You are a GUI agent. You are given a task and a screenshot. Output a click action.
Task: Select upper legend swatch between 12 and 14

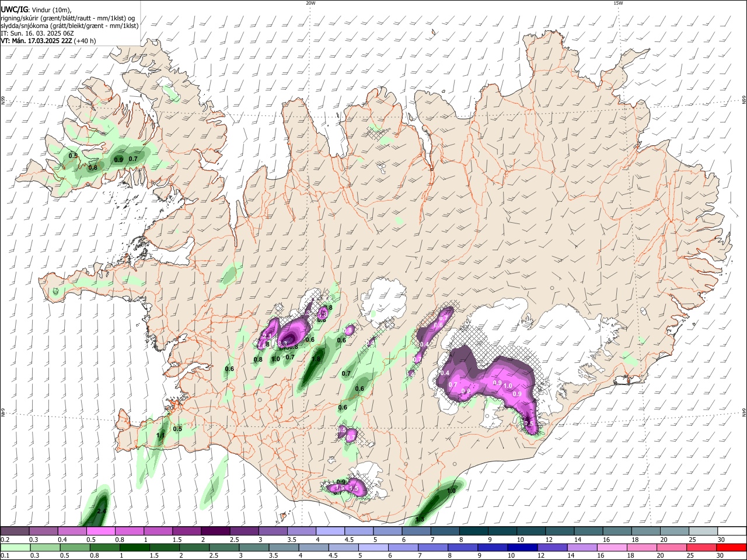coord(560,531)
